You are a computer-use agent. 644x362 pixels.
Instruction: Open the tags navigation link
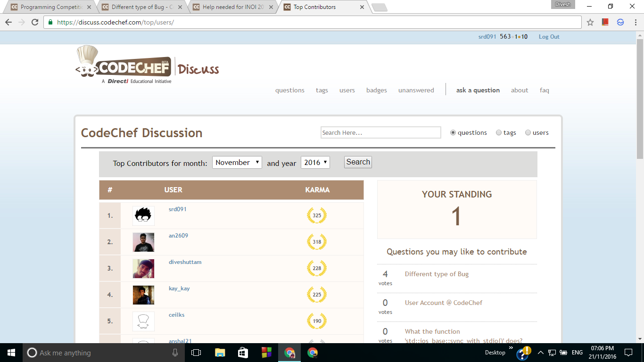point(322,90)
